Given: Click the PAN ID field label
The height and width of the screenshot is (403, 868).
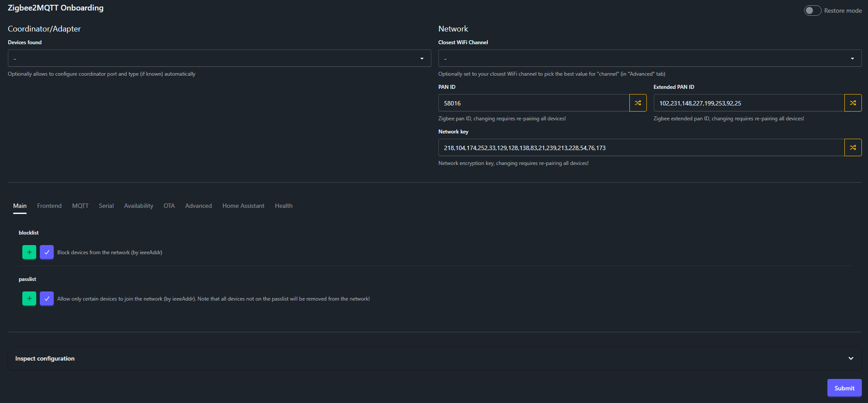Looking at the screenshot, I should pyautogui.click(x=447, y=87).
